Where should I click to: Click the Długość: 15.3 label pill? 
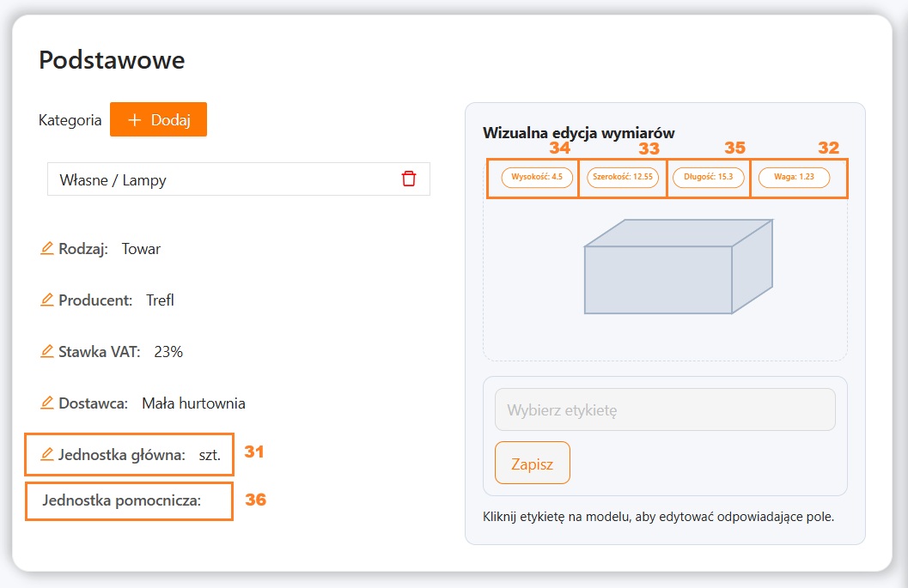pyautogui.click(x=708, y=178)
